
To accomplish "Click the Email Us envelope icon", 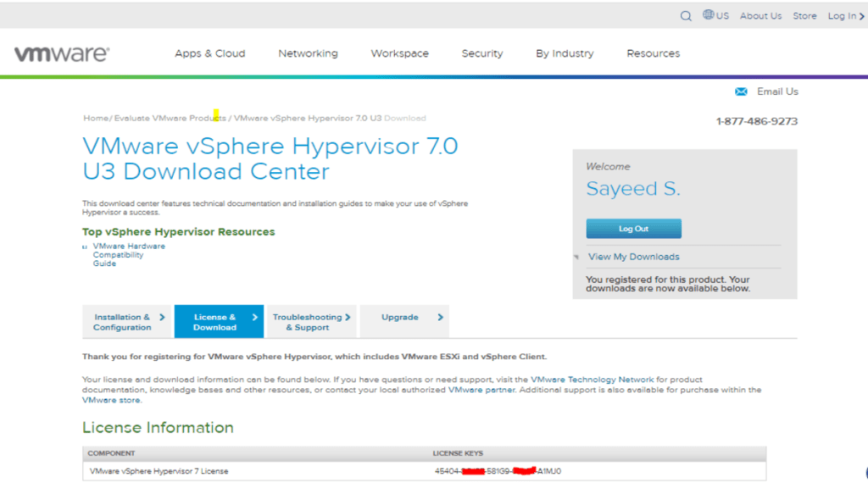I will [x=741, y=91].
